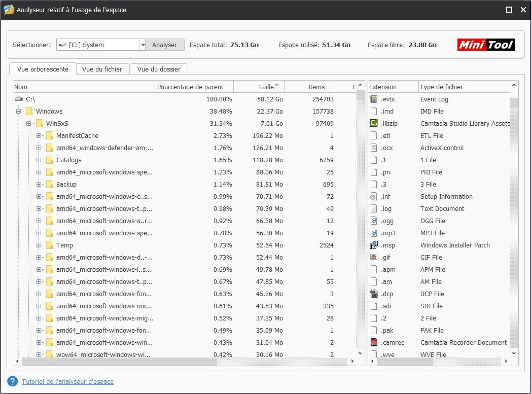
Task: Open the Tutoriel de l'analyseur d'espace link
Action: (68, 381)
